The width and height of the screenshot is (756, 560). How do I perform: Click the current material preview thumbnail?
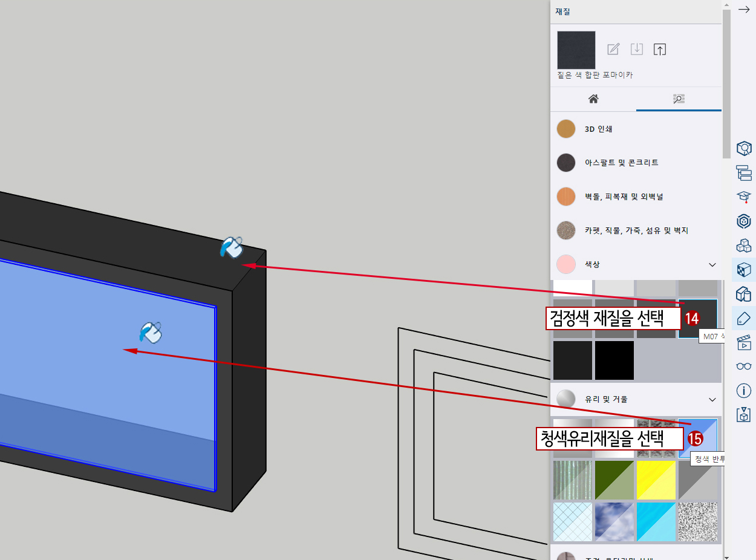(576, 50)
